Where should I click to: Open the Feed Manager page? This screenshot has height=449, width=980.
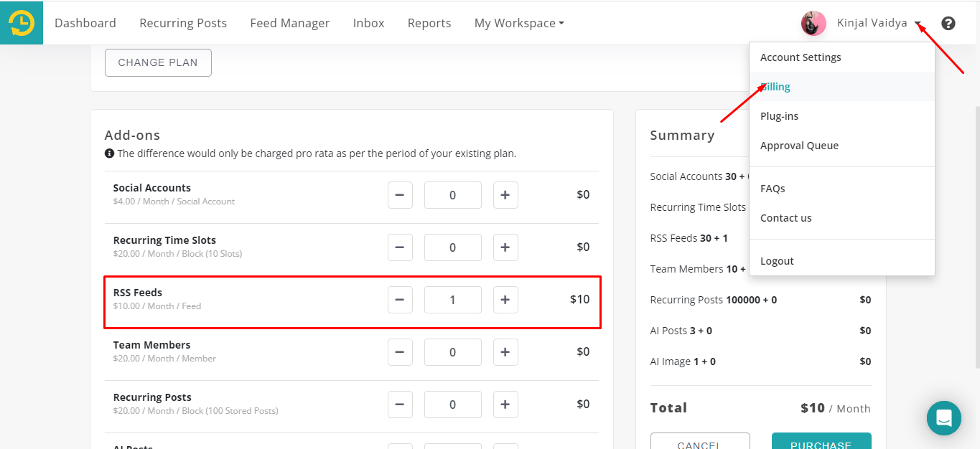(290, 24)
